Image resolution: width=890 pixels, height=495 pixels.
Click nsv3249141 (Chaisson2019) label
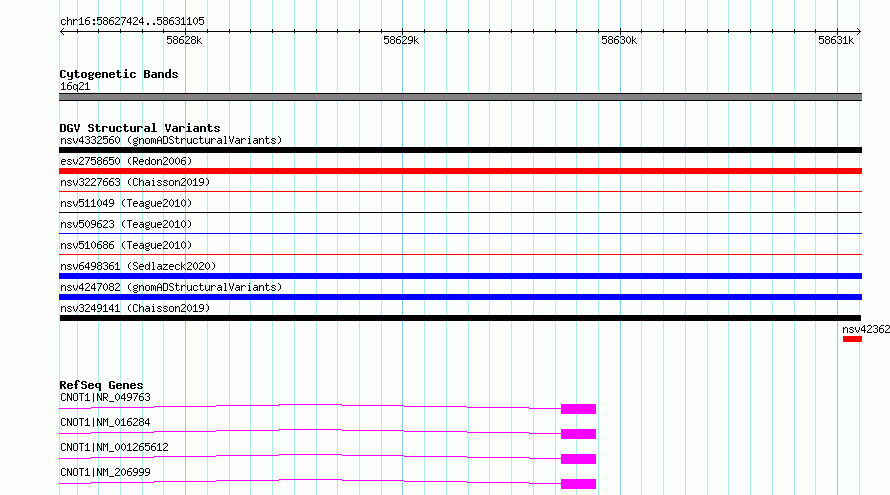(x=135, y=308)
